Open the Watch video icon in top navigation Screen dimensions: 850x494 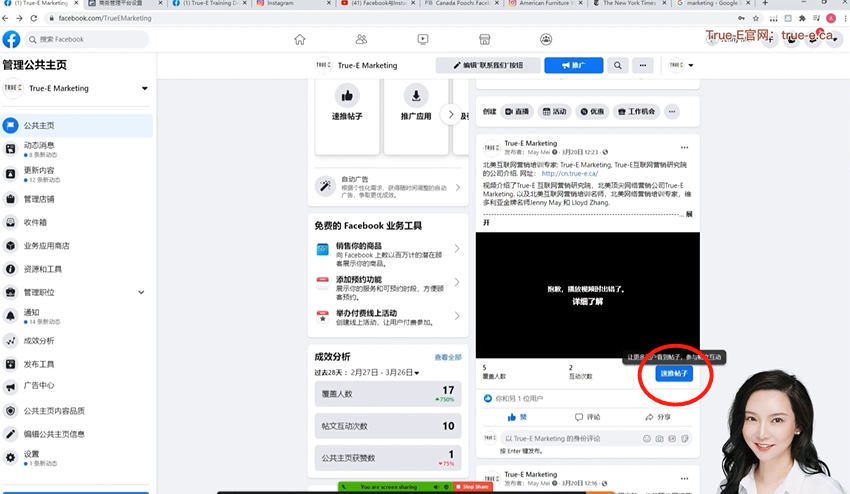(x=423, y=39)
